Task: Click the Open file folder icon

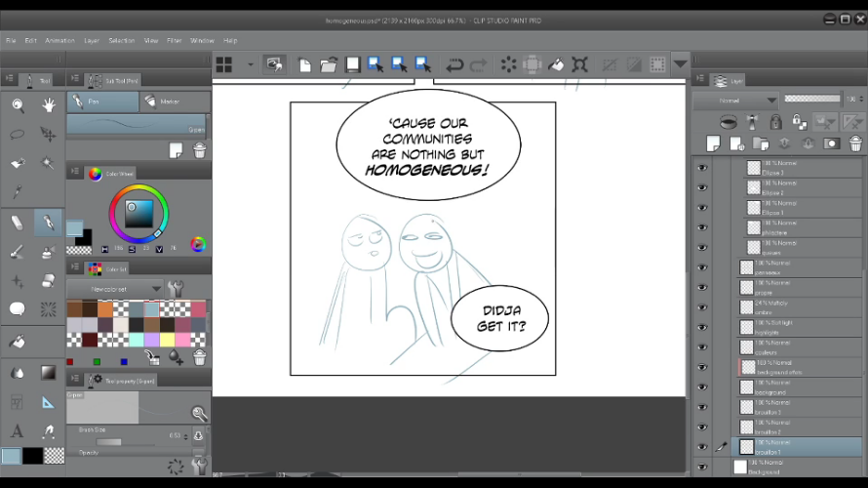Action: click(x=329, y=64)
